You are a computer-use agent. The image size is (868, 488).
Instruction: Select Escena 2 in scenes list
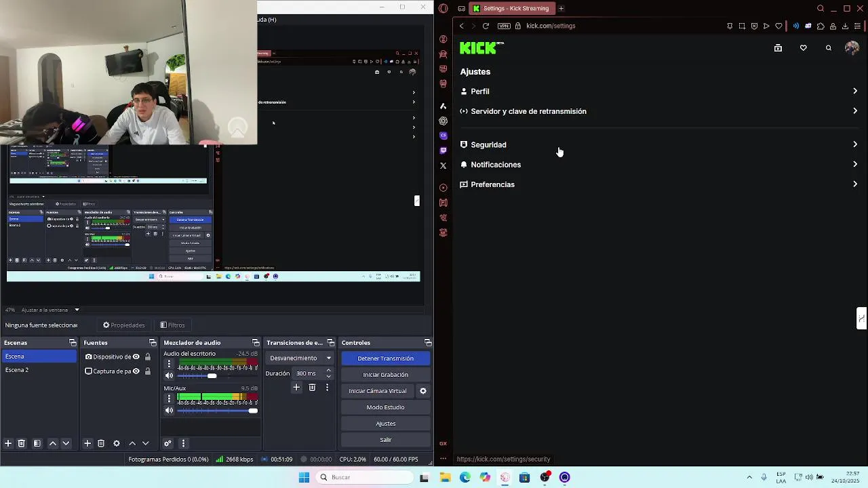(x=39, y=370)
